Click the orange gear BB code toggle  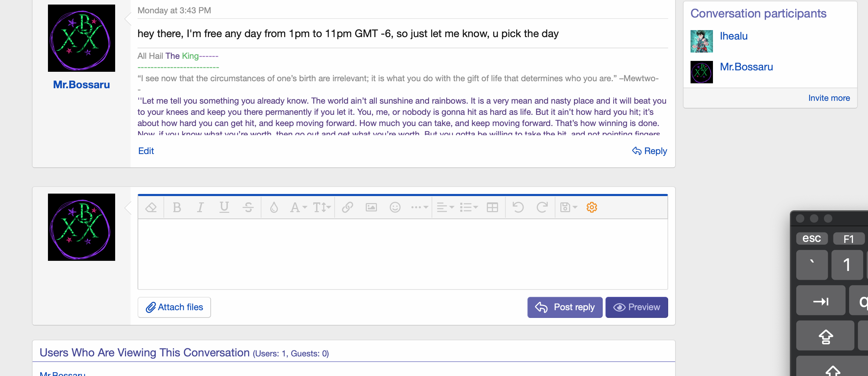pos(591,208)
